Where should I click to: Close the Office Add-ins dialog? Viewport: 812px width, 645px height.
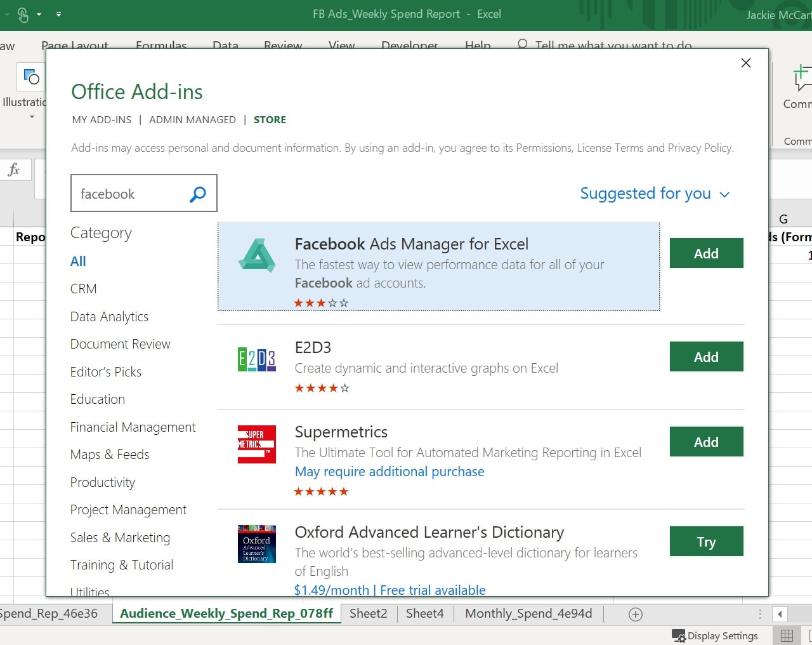point(746,63)
